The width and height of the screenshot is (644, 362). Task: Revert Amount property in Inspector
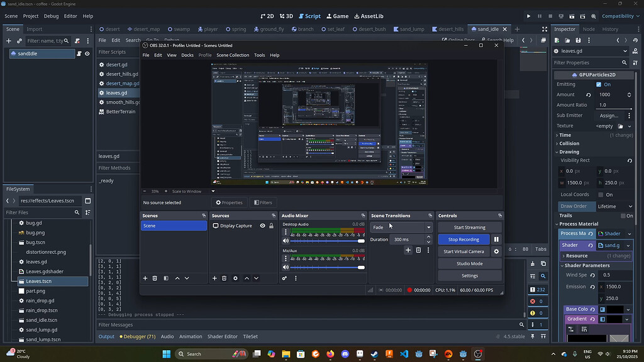pos(588,95)
